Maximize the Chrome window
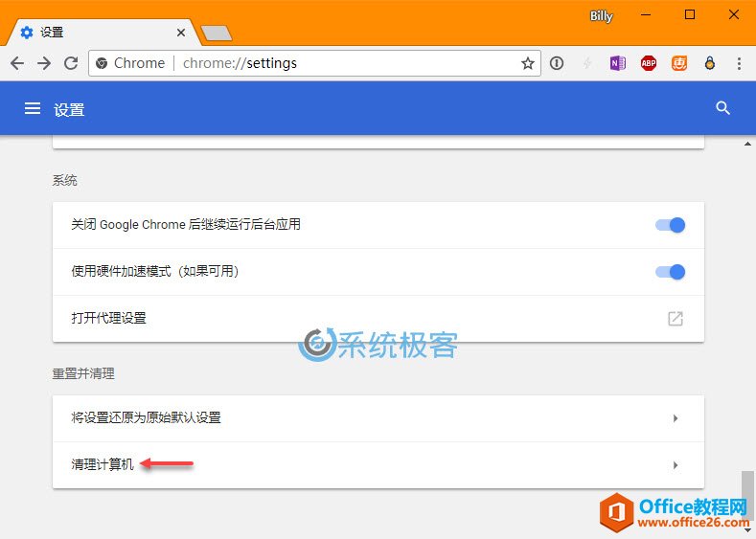 coord(690,15)
